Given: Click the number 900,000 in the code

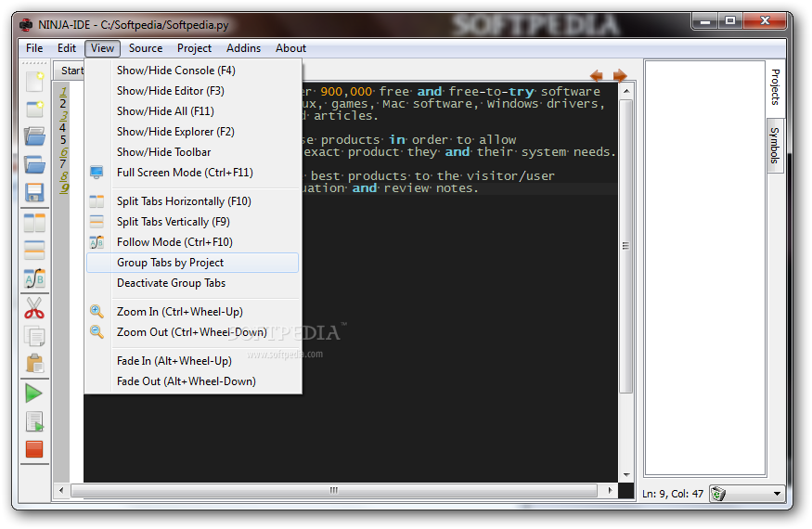Looking at the screenshot, I should [x=346, y=92].
